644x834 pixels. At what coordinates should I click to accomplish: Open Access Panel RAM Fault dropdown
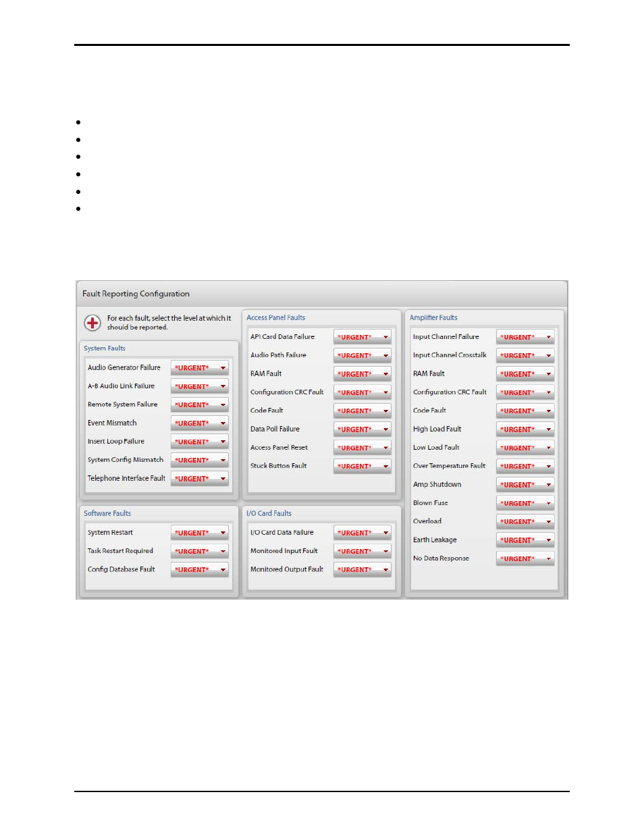pyautogui.click(x=363, y=373)
